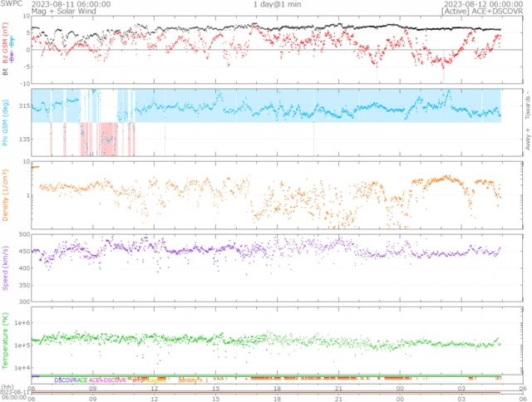Click the '[Active] ACE+DSCOVR' source label

[x=471, y=12]
